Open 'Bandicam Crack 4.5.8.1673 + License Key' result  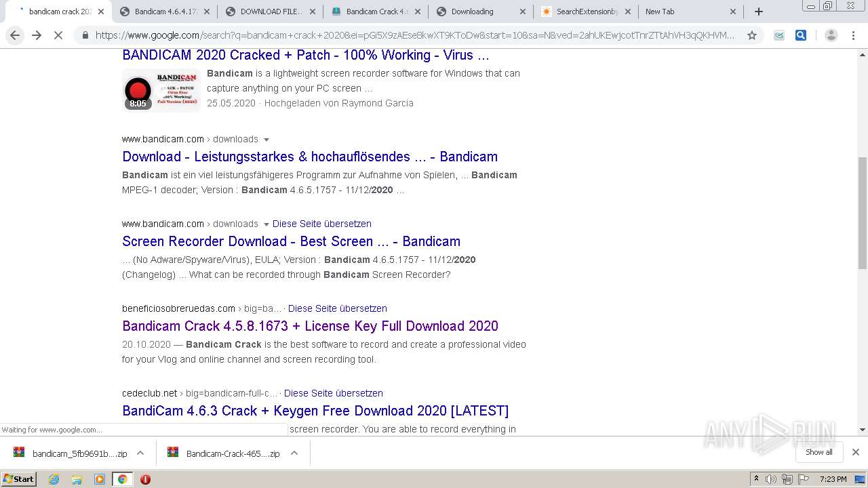pyautogui.click(x=310, y=326)
